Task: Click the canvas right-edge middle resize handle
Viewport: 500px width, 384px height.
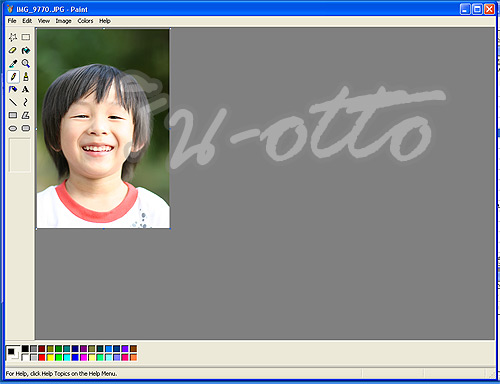Action: 170,129
